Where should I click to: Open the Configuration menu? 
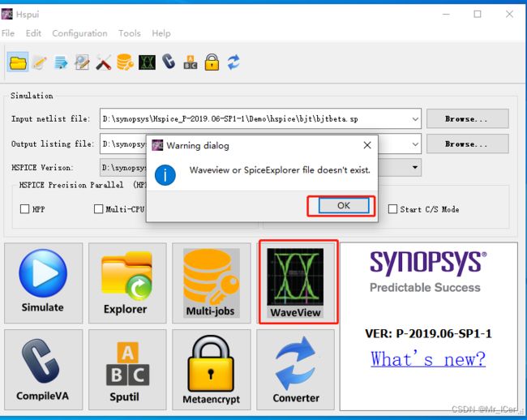[79, 33]
